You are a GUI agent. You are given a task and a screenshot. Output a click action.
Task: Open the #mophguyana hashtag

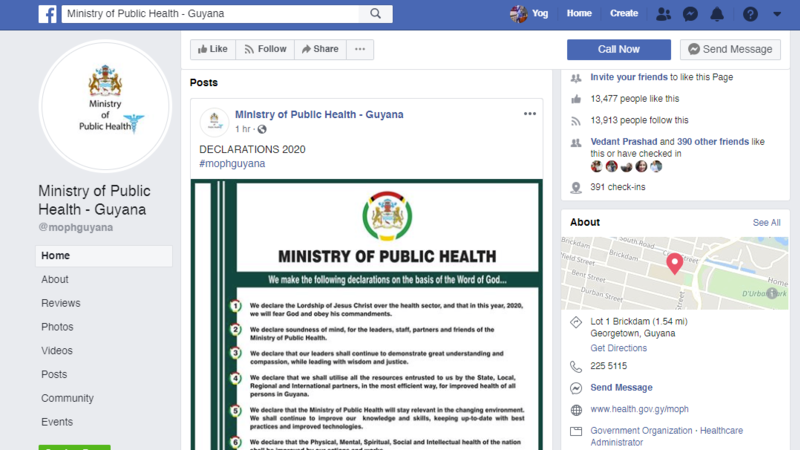pos(232,163)
